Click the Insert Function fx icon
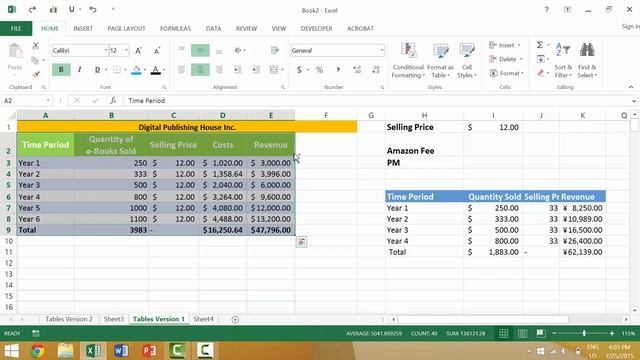Image resolution: width=640 pixels, height=360 pixels. 113,100
